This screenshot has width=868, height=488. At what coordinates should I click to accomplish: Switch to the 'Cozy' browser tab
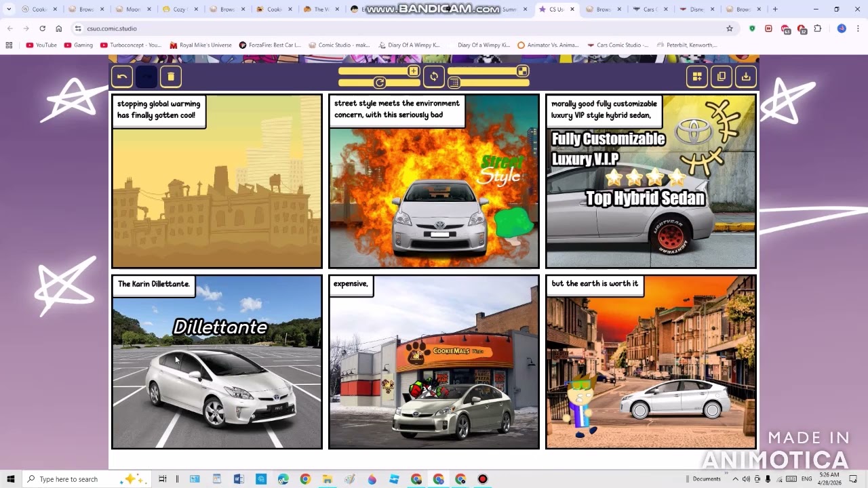(179, 9)
